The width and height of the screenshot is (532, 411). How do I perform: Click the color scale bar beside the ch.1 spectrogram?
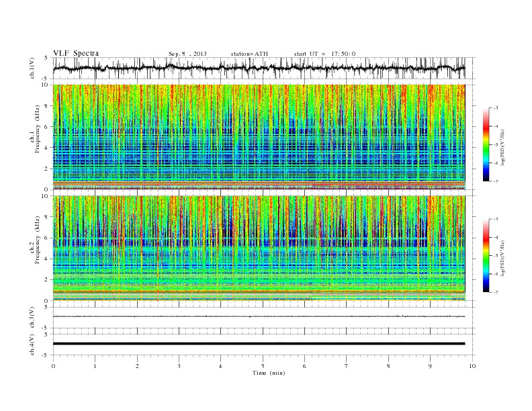coord(486,145)
